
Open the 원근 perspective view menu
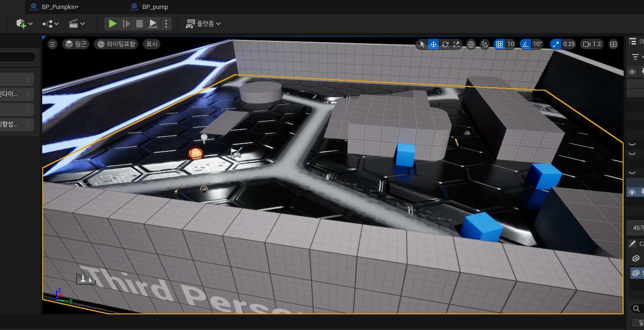pyautogui.click(x=76, y=44)
